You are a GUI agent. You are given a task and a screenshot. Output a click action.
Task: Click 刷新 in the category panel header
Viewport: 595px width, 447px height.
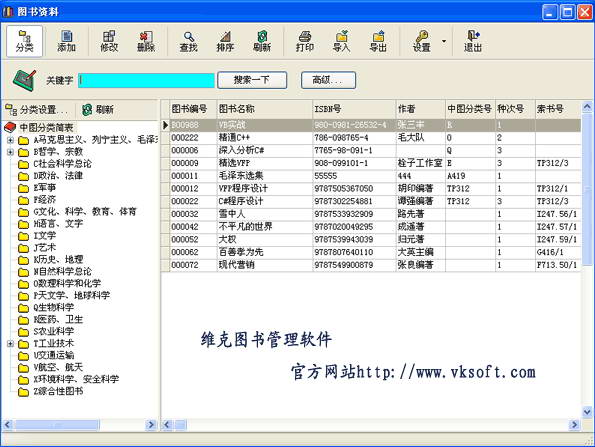tap(98, 110)
